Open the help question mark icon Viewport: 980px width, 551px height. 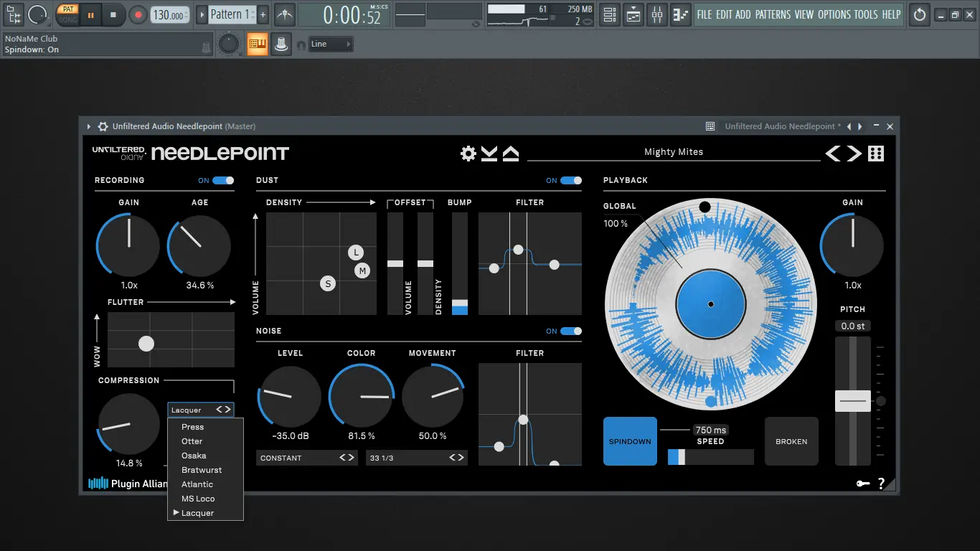(x=881, y=484)
